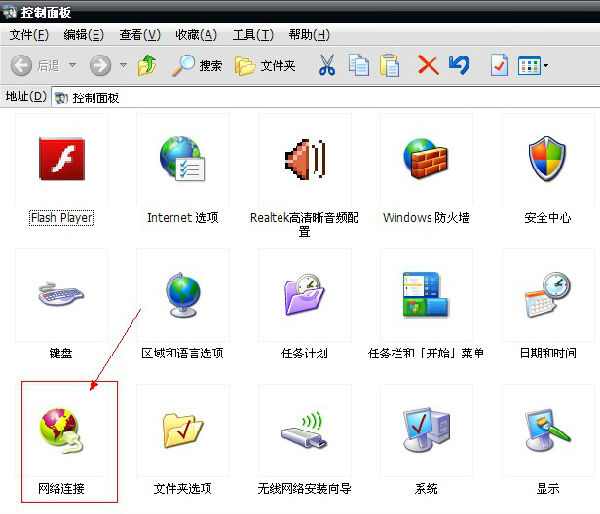The width and height of the screenshot is (600, 514).
Task: Select the 任务计划 label text
Action: tap(305, 353)
